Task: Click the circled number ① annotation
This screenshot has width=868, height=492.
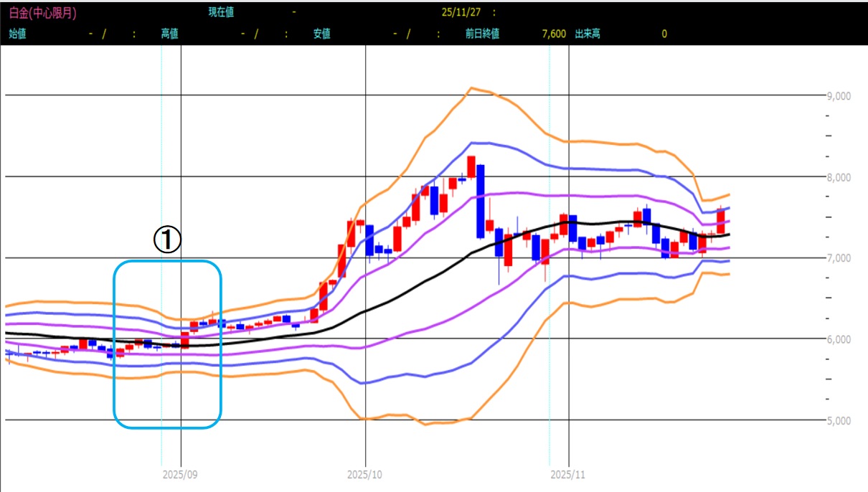Action: click(166, 240)
